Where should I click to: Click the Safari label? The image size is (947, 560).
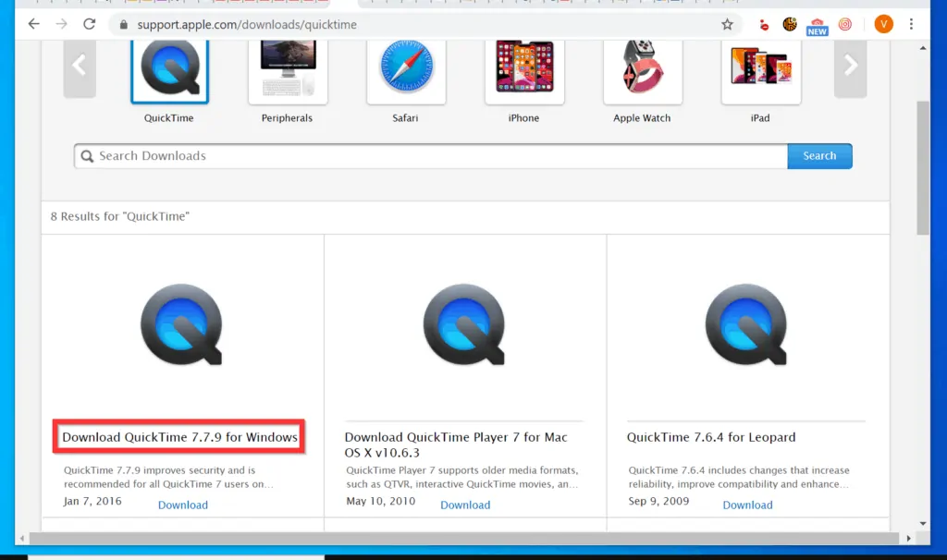click(x=405, y=118)
